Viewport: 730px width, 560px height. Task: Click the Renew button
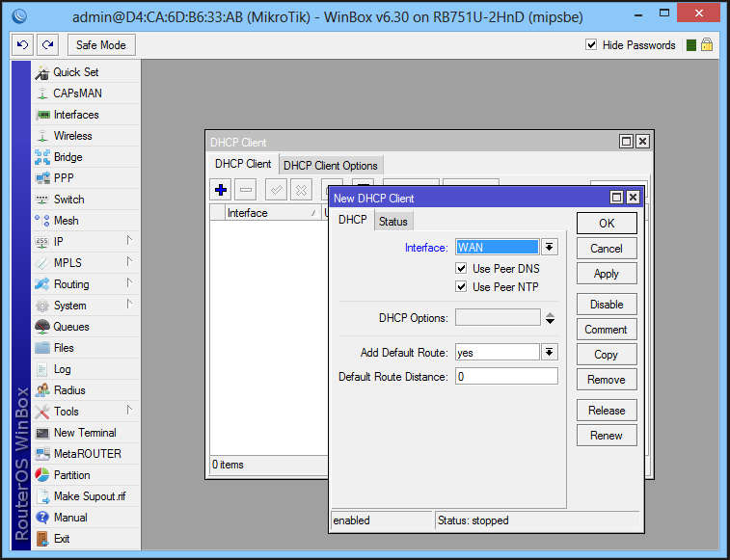[607, 436]
